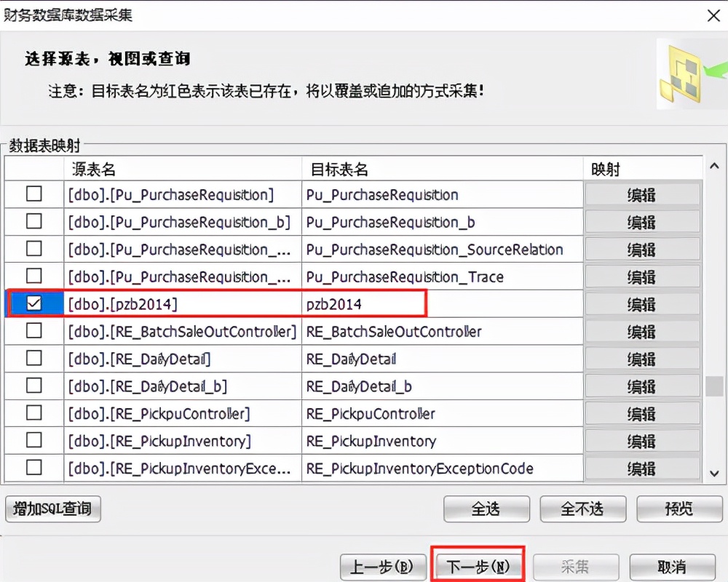Open the 预览 preview
This screenshot has height=582, width=728.
(678, 509)
